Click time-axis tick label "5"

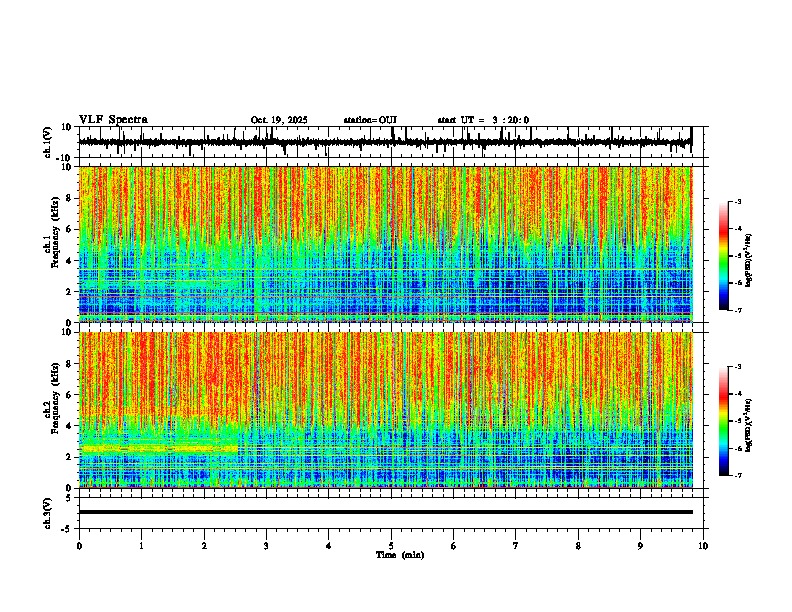point(391,546)
